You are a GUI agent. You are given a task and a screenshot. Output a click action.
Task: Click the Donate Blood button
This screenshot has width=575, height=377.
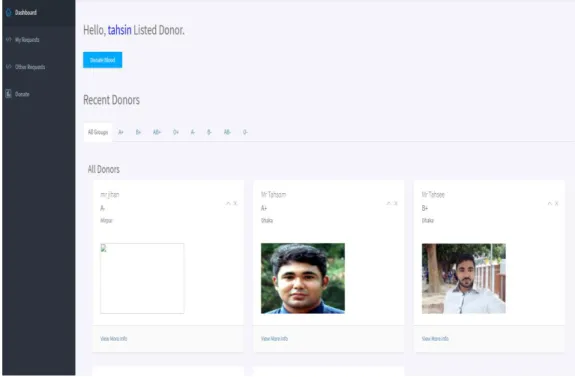click(103, 60)
